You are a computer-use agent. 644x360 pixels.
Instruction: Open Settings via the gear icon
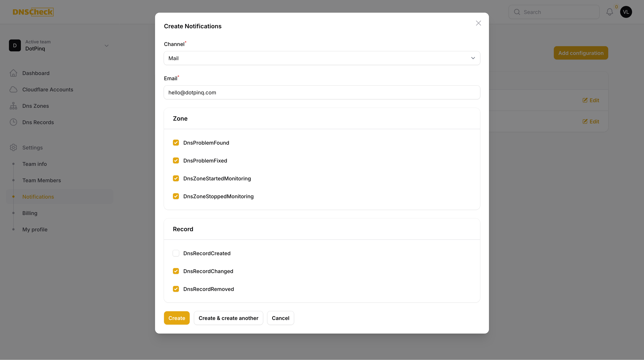(x=13, y=147)
